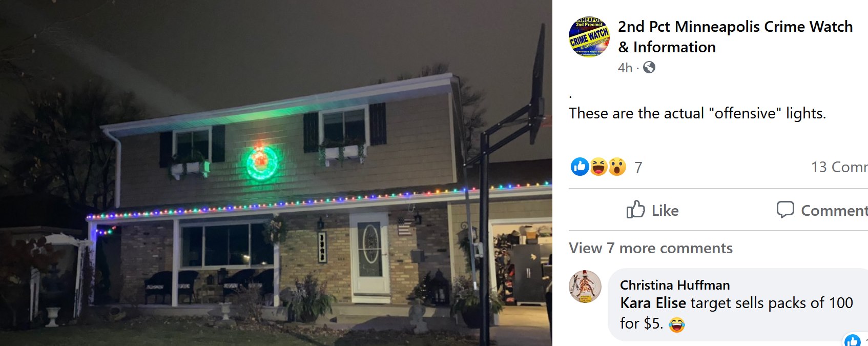Click the Kara Elise mention link
This screenshot has height=346, width=868.
coord(653,303)
